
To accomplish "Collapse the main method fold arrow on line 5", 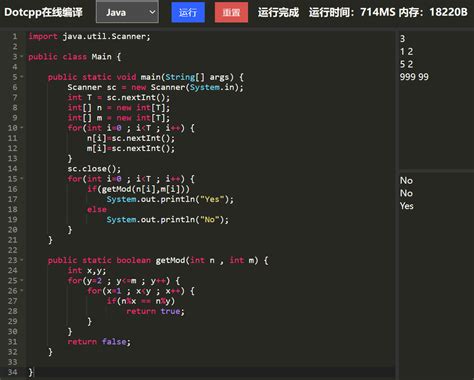I will coord(22,77).
